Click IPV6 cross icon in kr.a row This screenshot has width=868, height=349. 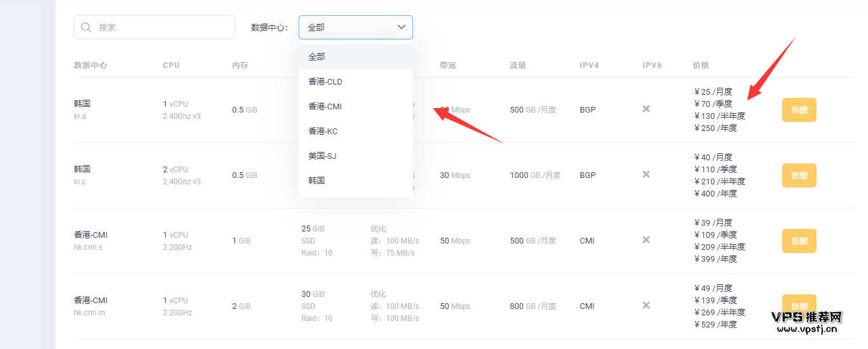tap(646, 109)
